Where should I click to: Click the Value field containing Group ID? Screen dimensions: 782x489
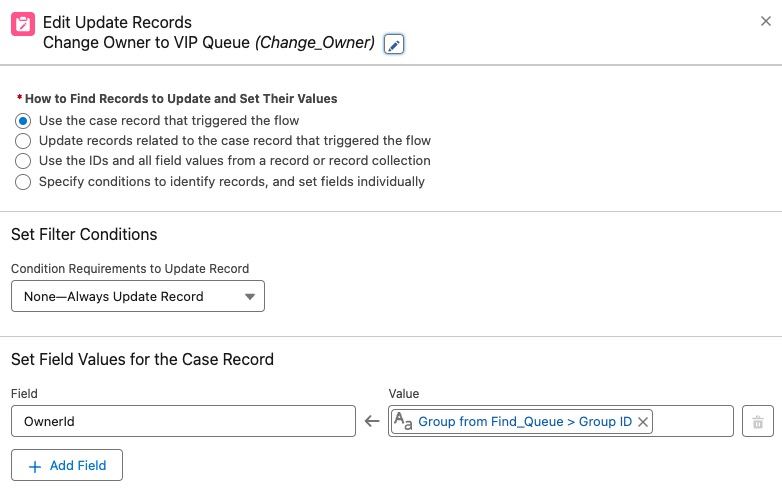[x=561, y=421]
